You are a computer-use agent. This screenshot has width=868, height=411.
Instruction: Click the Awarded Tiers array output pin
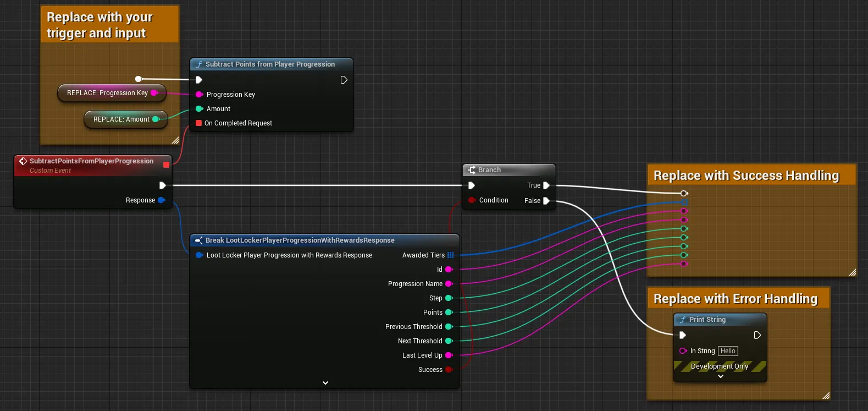click(451, 255)
